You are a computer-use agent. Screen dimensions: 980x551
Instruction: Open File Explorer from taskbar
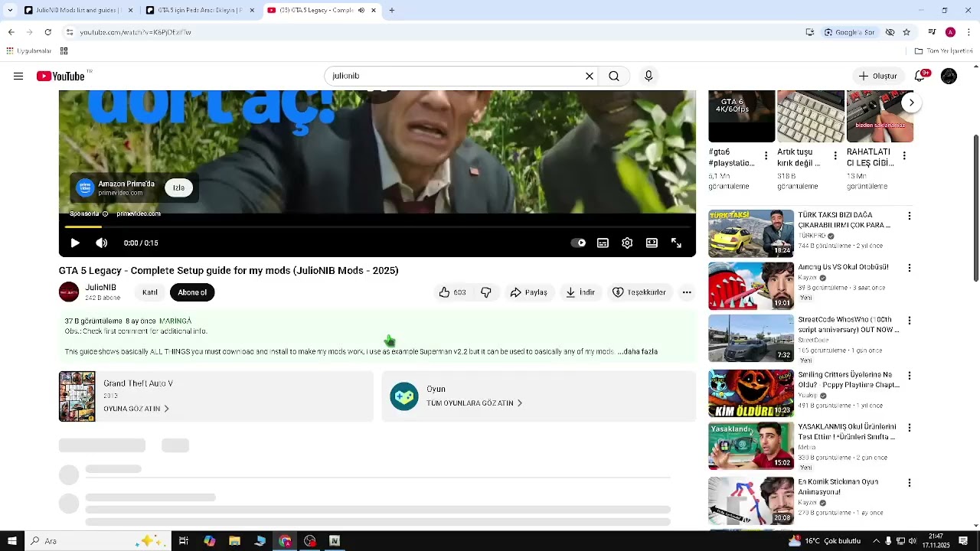tap(234, 541)
